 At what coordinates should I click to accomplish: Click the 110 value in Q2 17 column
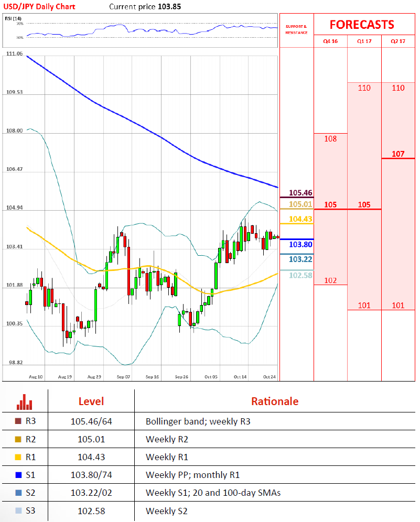point(398,88)
